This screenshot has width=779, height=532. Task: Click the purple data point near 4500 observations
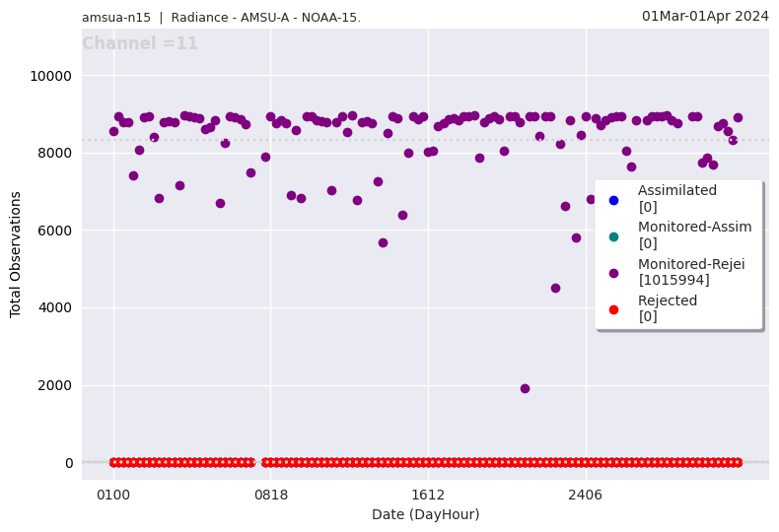[555, 288]
